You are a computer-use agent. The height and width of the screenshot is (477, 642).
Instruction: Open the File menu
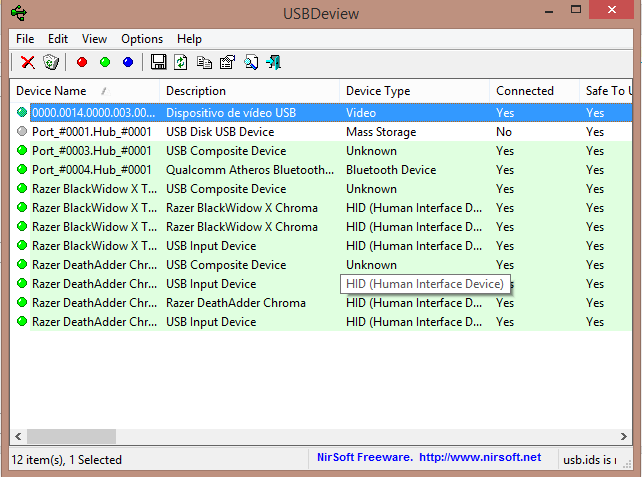(25, 39)
